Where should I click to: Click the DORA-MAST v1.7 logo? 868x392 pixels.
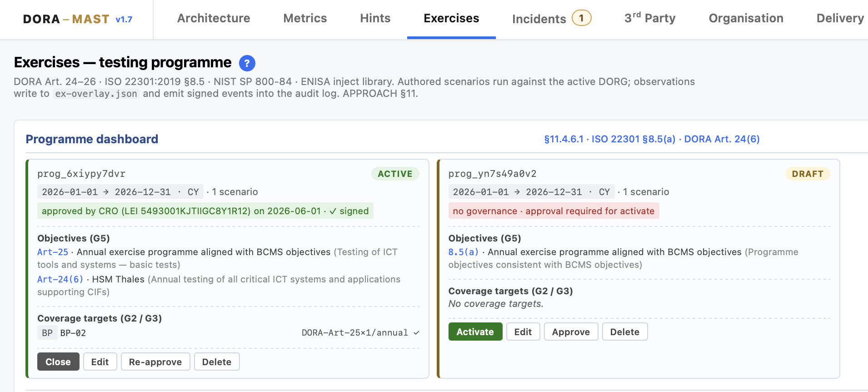[78, 19]
